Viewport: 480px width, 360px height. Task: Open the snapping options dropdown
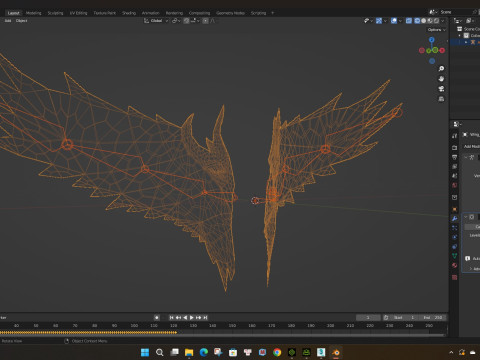195,21
